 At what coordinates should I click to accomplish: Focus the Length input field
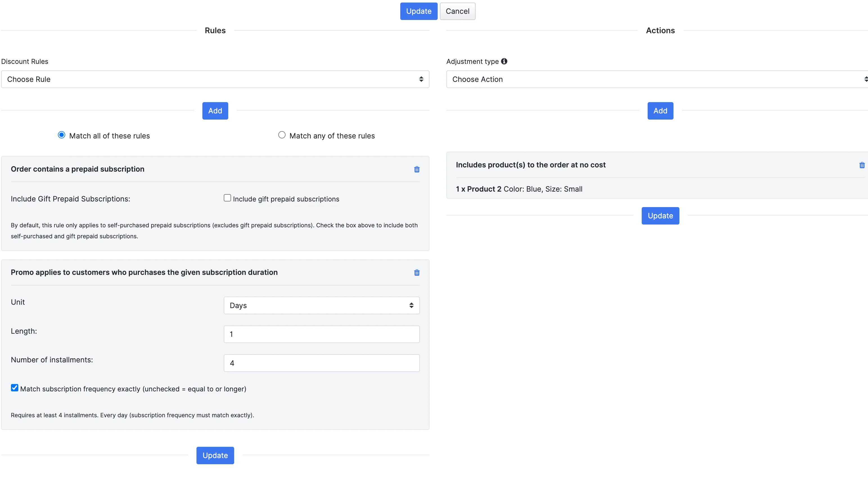tap(322, 334)
